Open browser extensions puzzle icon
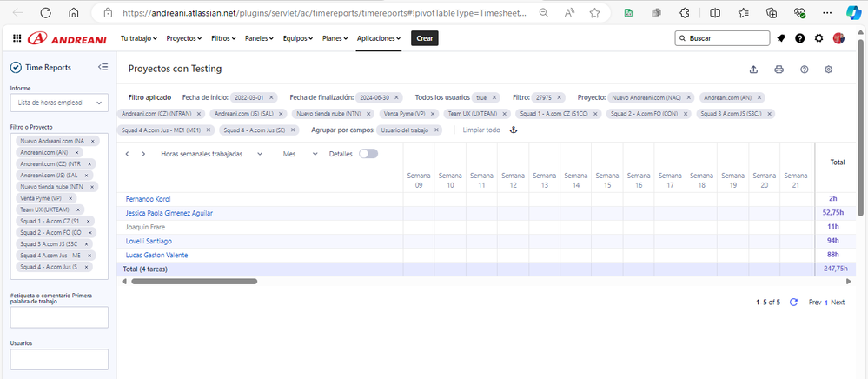 [x=685, y=13]
